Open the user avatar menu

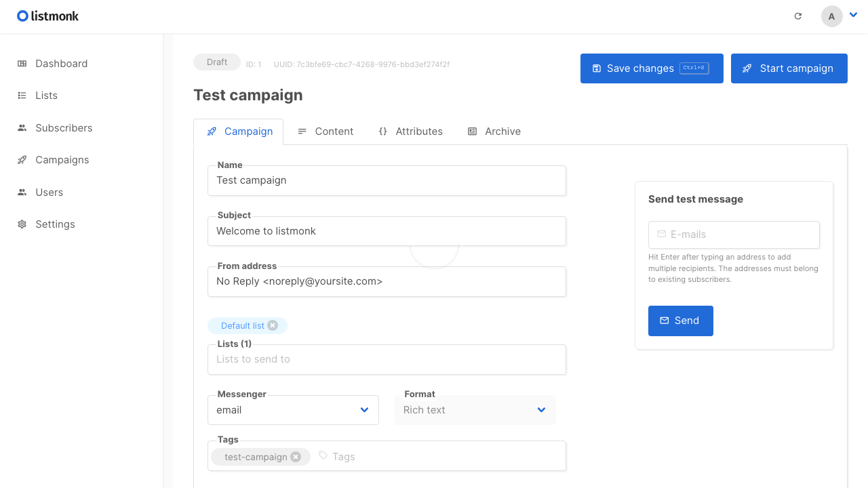point(832,16)
